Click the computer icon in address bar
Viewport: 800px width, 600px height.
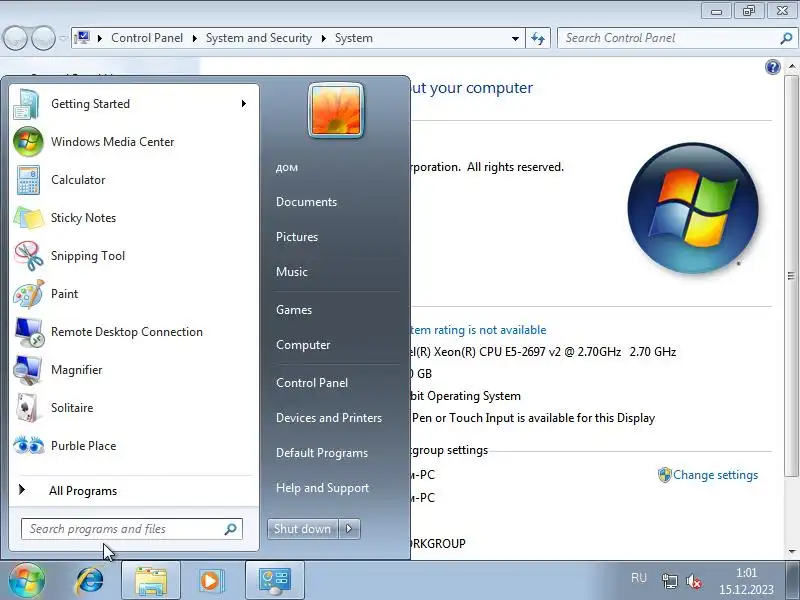pyautogui.click(x=82, y=38)
